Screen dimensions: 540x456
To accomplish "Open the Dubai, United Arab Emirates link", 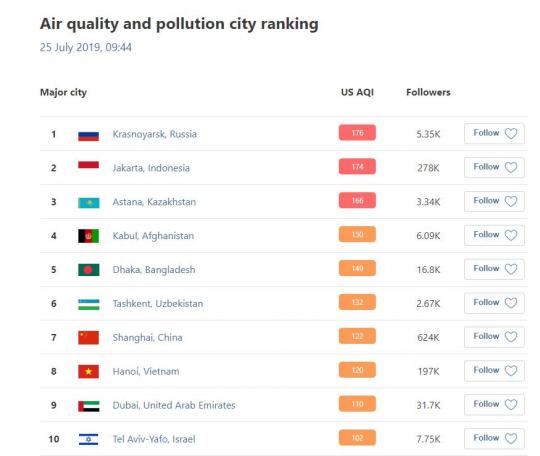I will 174,405.
